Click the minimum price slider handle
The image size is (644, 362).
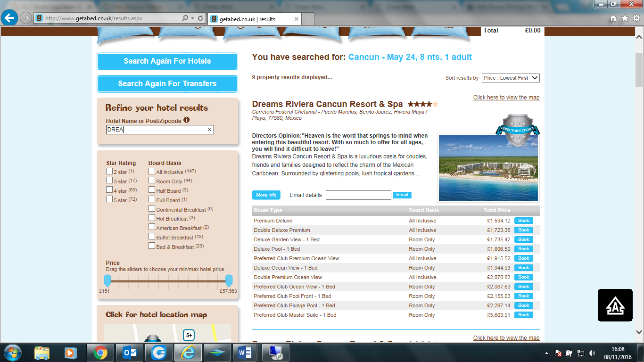107,280
